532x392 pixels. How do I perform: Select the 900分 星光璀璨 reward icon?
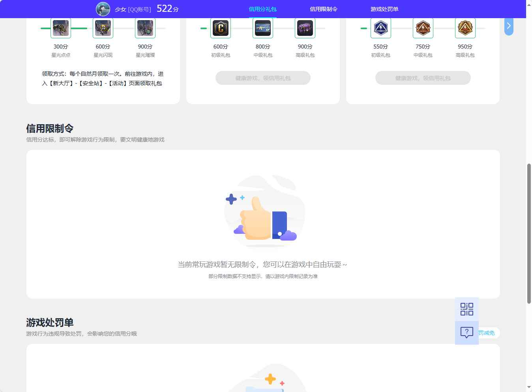(x=145, y=28)
